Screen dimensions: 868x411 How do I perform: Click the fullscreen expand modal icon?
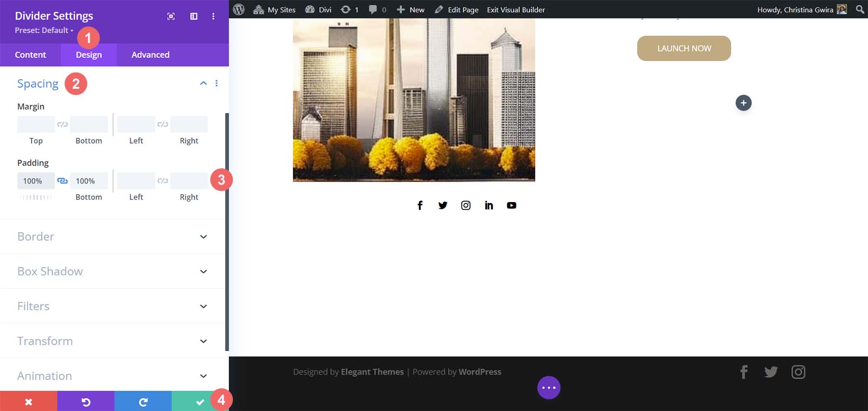[x=171, y=16]
